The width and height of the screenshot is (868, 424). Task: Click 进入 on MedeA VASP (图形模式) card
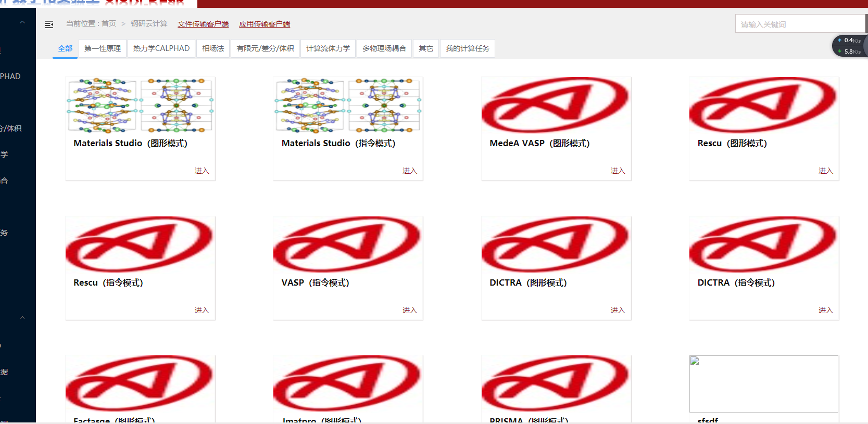[618, 171]
